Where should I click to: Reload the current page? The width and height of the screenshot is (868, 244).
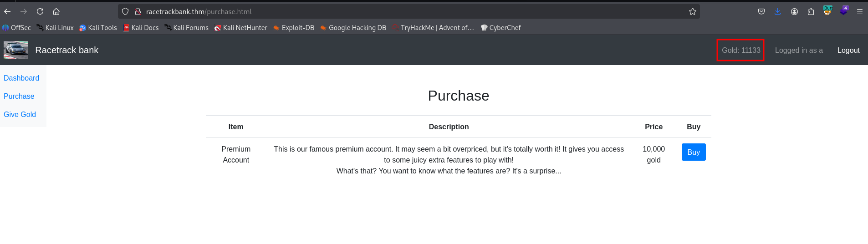coord(40,11)
